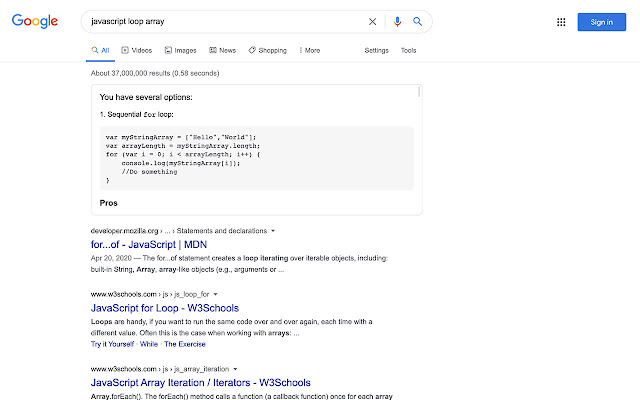Click 'You have several options:' text
Image resolution: width=640 pixels, height=400 pixels.
(146, 97)
